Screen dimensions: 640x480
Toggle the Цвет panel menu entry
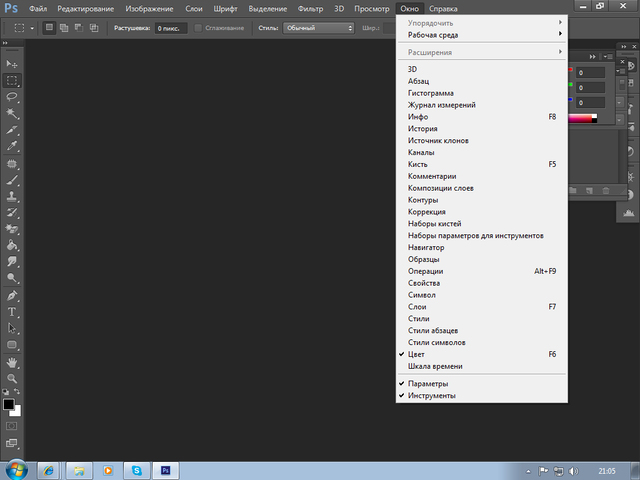pyautogui.click(x=482, y=354)
